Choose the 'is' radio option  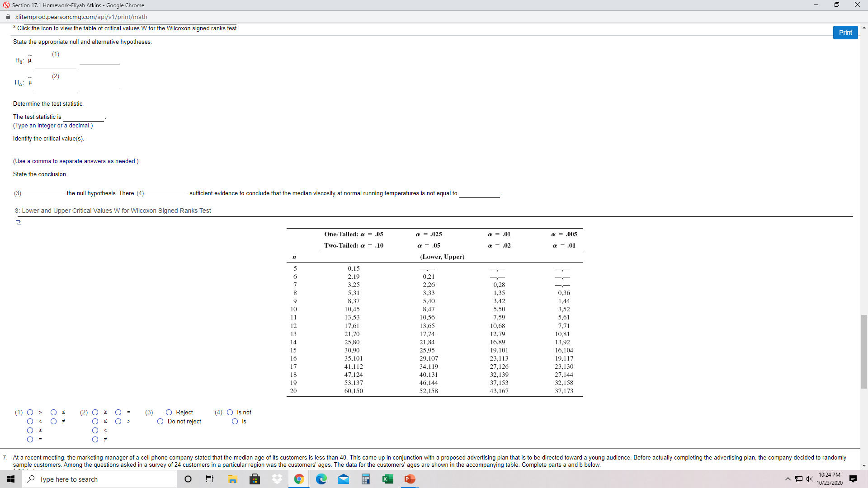click(x=235, y=421)
